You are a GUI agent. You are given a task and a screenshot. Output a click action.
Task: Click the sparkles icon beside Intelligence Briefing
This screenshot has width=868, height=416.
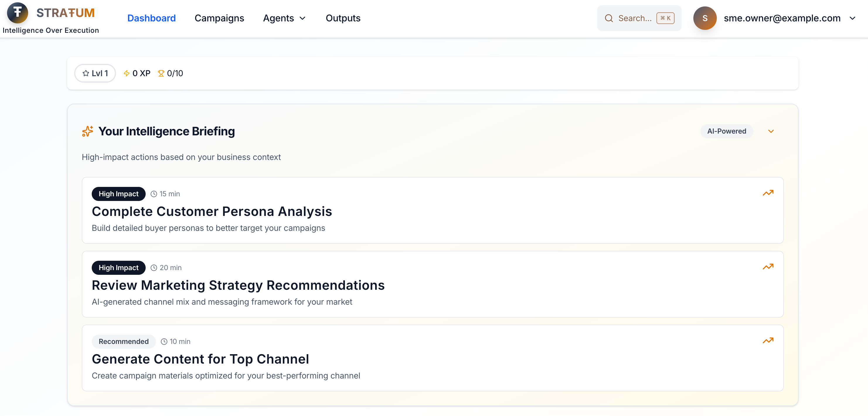pos(87,131)
